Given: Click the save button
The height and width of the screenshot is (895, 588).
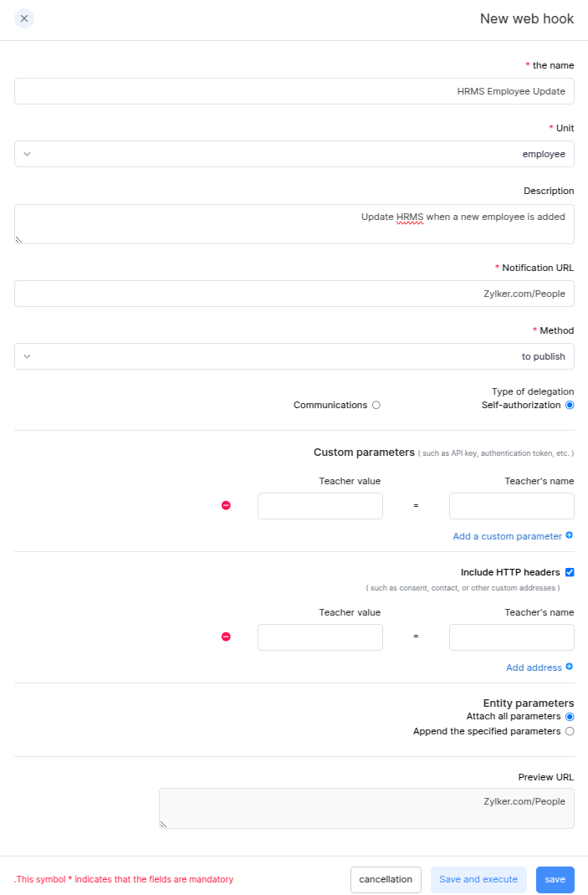Looking at the screenshot, I should point(555,879).
